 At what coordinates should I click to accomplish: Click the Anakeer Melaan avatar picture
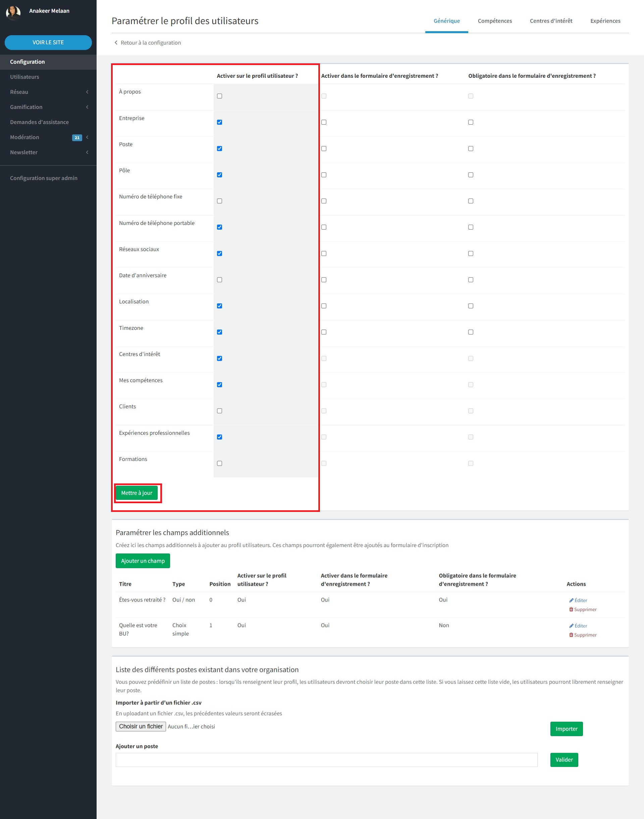pos(13,12)
